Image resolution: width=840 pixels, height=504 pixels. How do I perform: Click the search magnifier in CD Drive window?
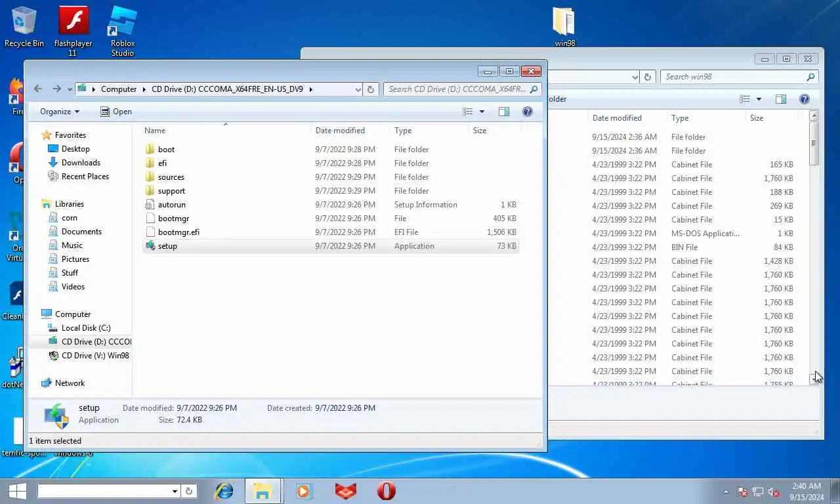534,89
